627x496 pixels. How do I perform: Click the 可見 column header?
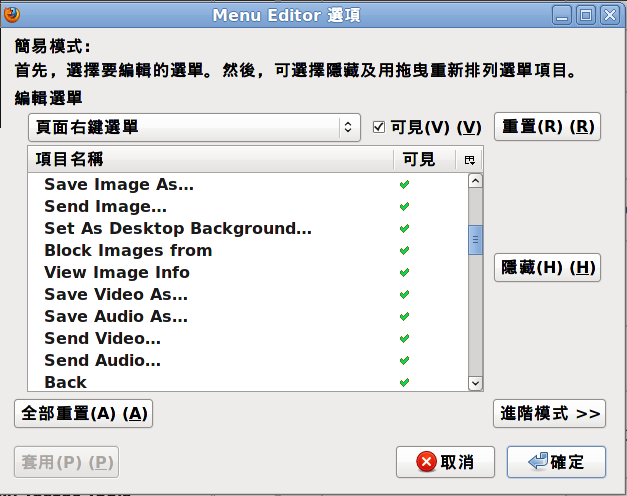pos(425,160)
